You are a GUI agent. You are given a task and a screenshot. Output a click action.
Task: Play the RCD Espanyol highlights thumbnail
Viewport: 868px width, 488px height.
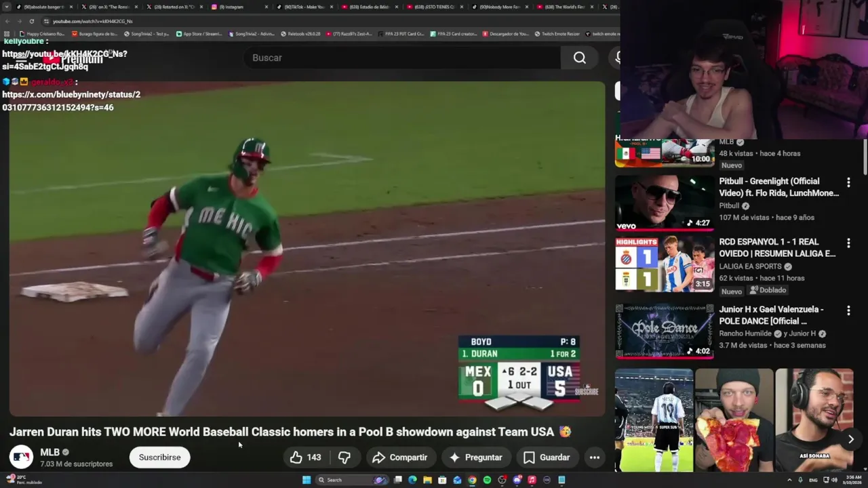pos(665,264)
